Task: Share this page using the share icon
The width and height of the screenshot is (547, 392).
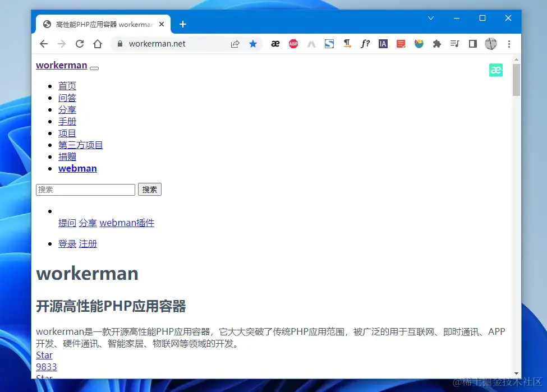Action: click(x=235, y=44)
